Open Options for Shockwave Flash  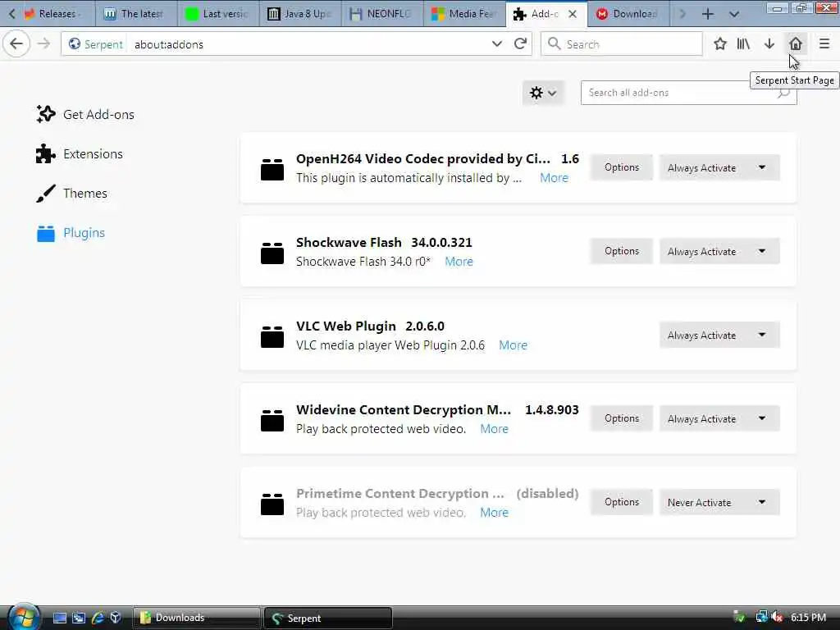(622, 251)
